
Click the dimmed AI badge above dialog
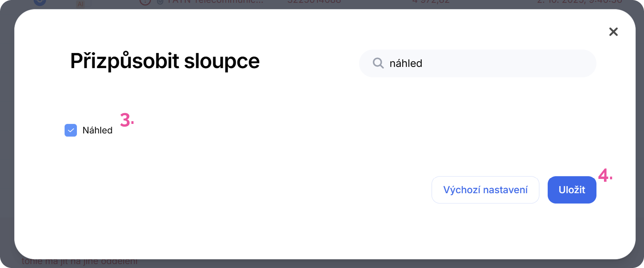point(80,4)
